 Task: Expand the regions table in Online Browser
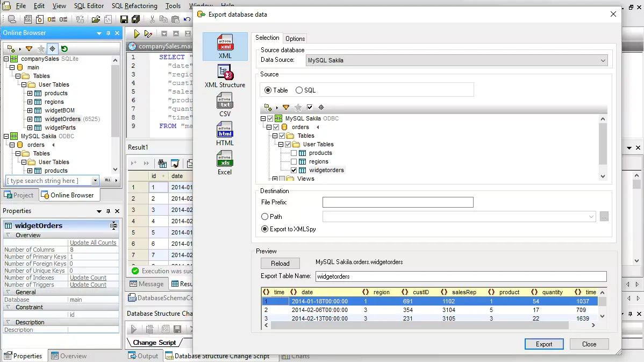tap(30, 102)
